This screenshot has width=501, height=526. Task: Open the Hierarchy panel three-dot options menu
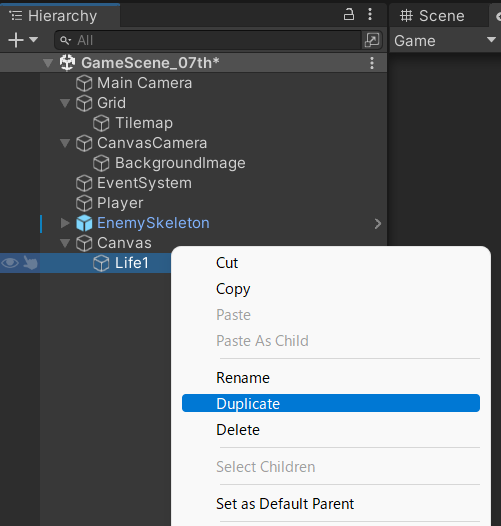(370, 14)
